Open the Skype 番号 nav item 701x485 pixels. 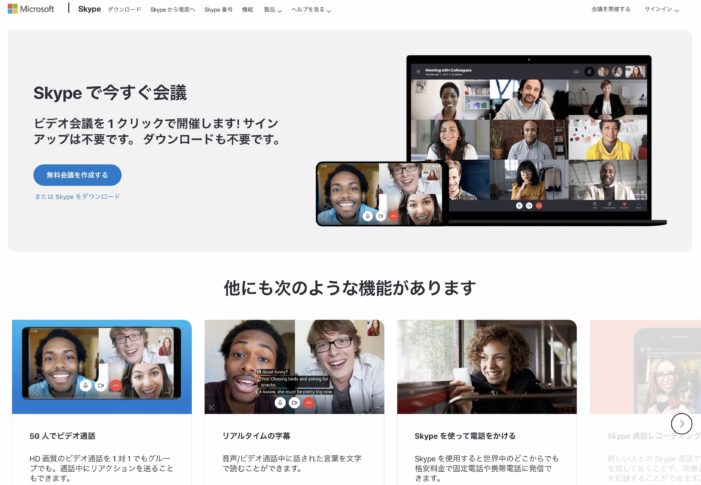pyautogui.click(x=218, y=9)
